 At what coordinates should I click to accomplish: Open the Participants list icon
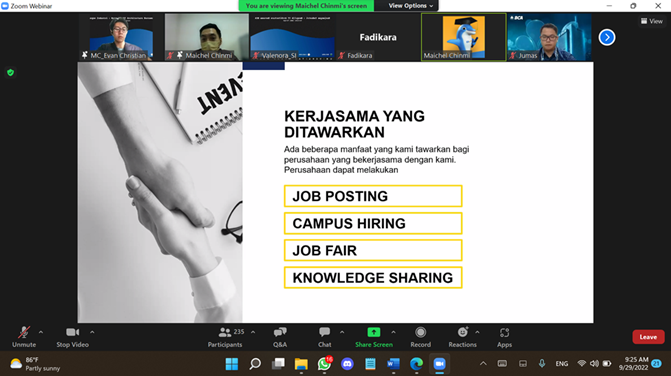click(x=225, y=332)
